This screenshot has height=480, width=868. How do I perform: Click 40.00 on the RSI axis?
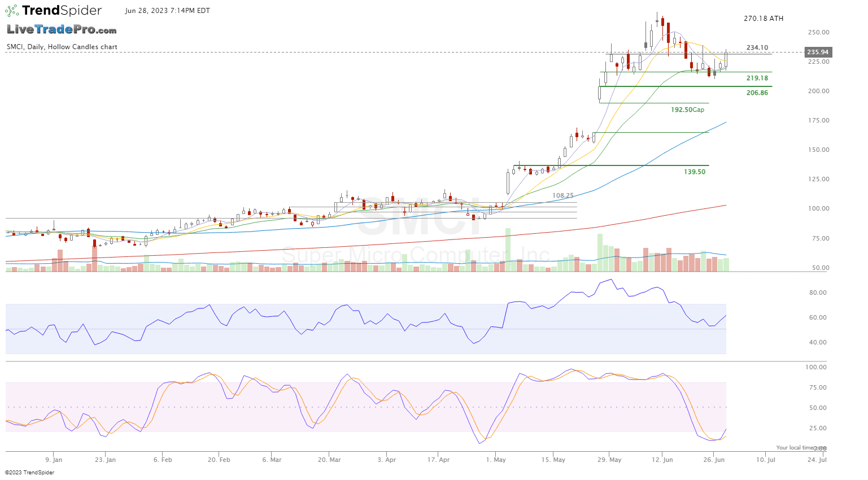click(818, 342)
